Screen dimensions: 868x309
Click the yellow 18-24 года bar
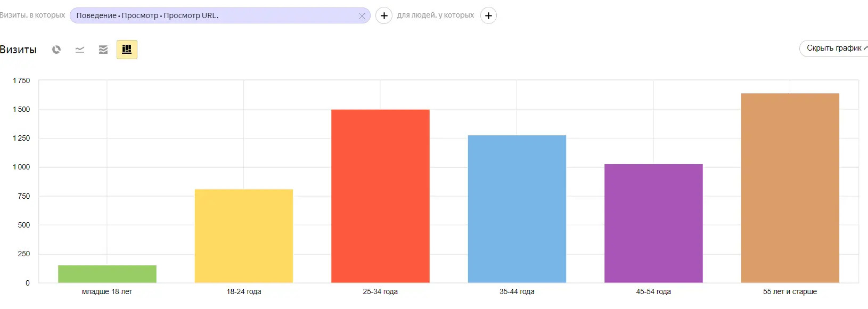(244, 236)
